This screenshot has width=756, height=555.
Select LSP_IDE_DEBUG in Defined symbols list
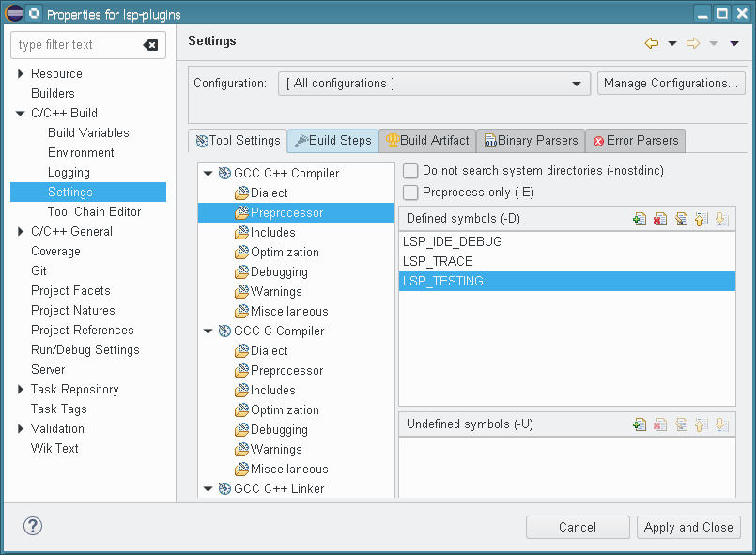[453, 241]
